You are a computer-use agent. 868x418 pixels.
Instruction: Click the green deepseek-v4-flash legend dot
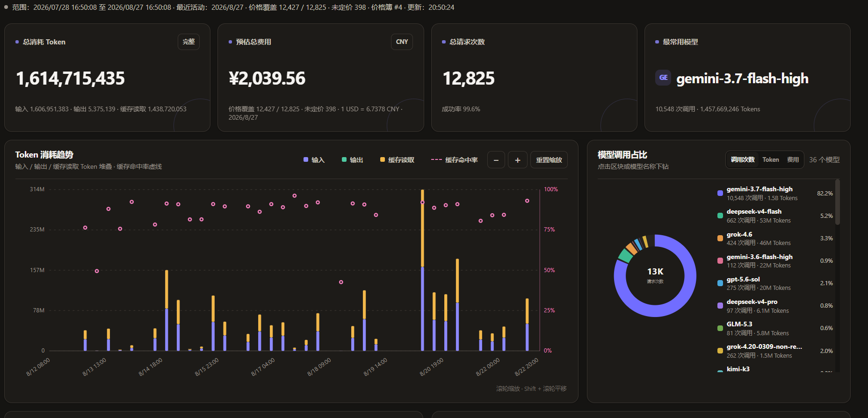tap(720, 216)
